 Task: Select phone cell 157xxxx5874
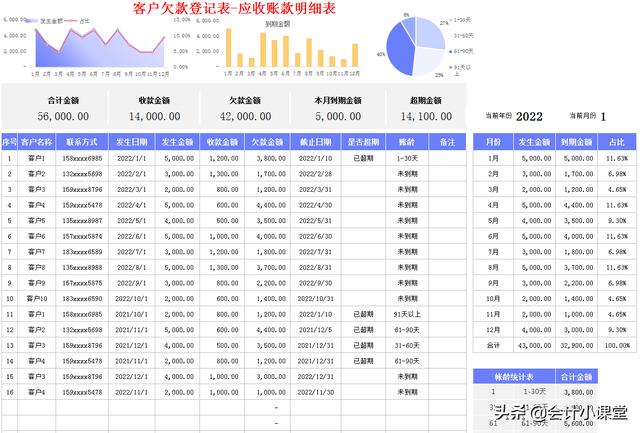pos(82,236)
